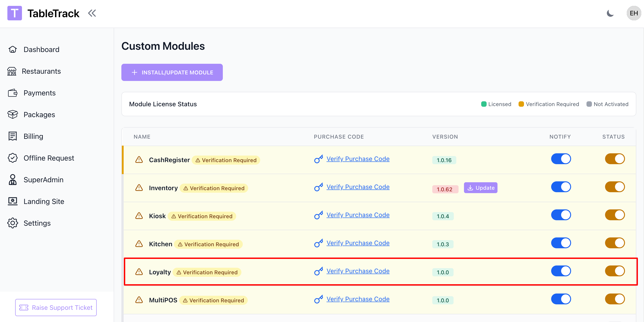Toggle notify switch for Inventory module
The width and height of the screenshot is (644, 322).
click(561, 187)
